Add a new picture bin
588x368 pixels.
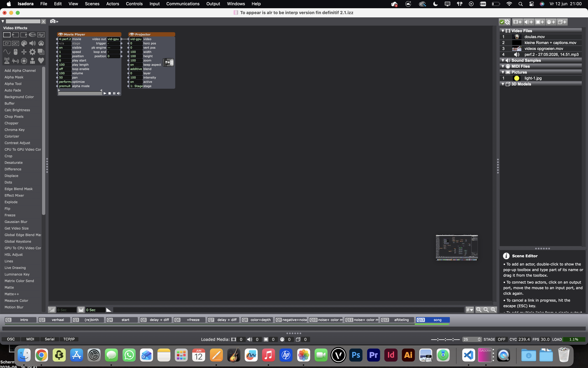tap(540, 22)
